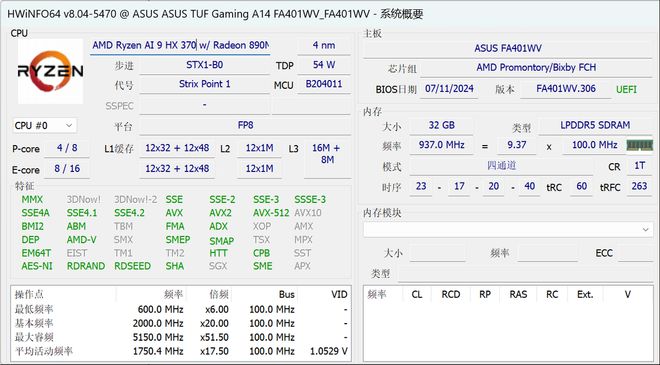Click the CR value 1T
The image size is (660, 365).
[x=639, y=166]
